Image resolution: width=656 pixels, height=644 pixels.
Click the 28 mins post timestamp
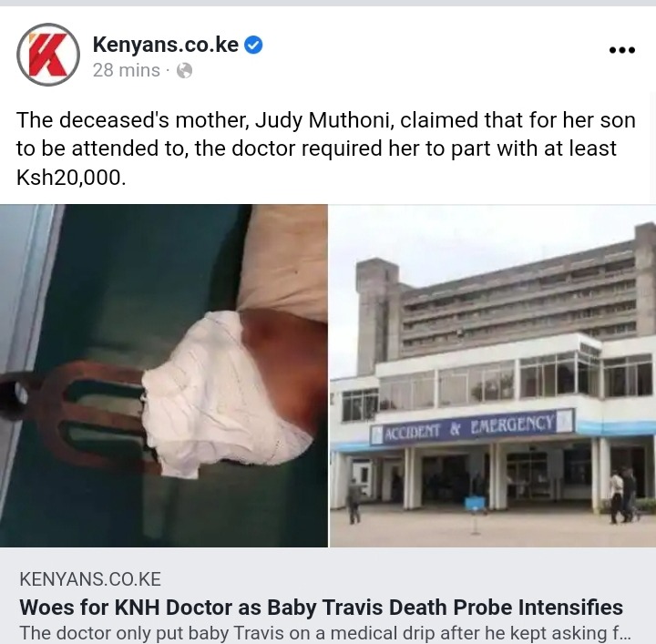click(127, 70)
